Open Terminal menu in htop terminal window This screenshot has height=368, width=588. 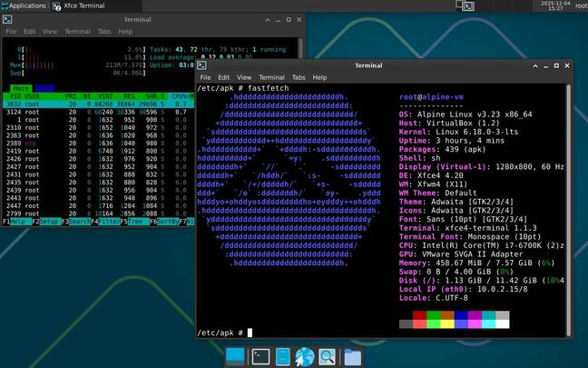click(77, 32)
